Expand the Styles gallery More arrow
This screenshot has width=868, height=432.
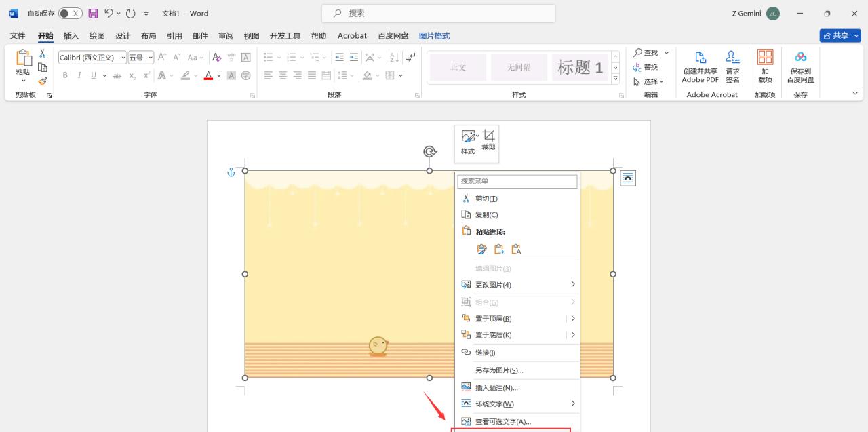coord(616,79)
